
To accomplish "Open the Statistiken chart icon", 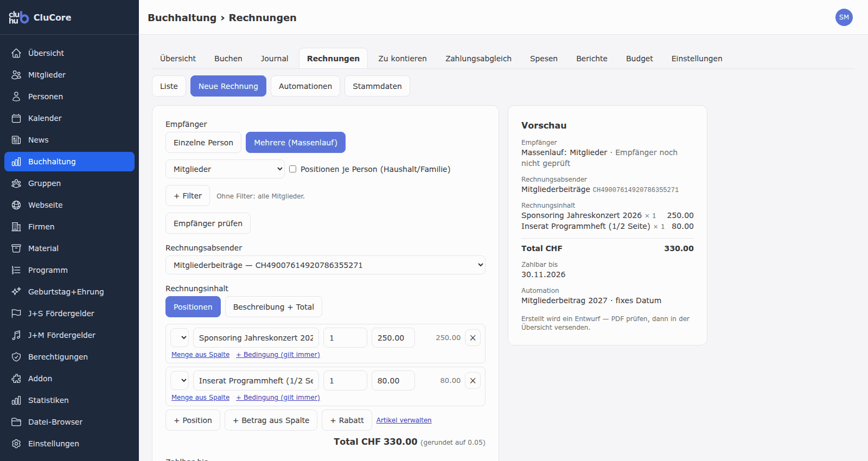I will 16,400.
